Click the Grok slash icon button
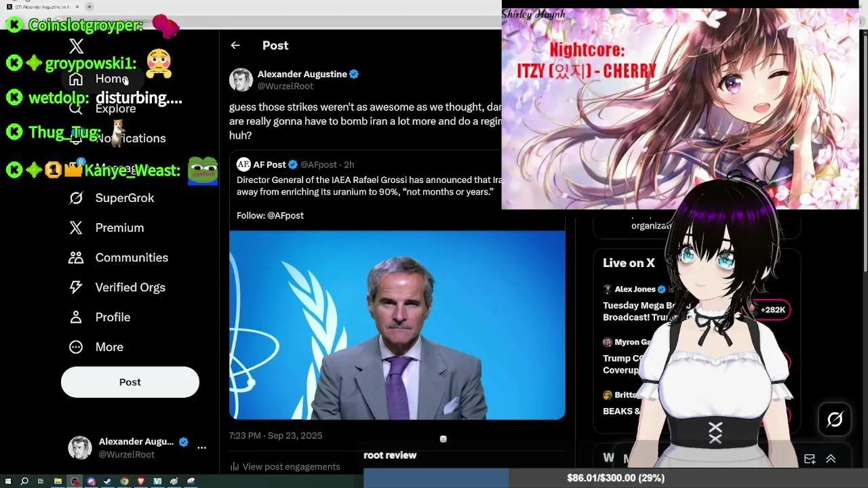Viewport: 868px width, 488px height. tap(835, 420)
